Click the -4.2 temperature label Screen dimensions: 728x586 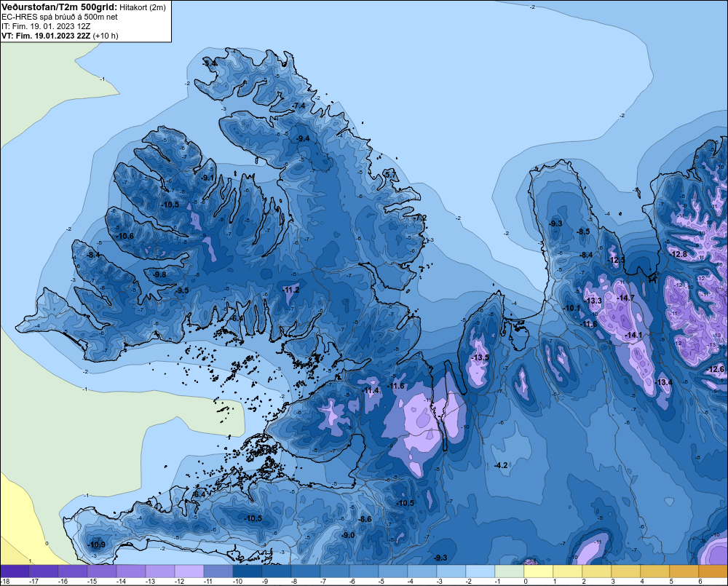(501, 465)
